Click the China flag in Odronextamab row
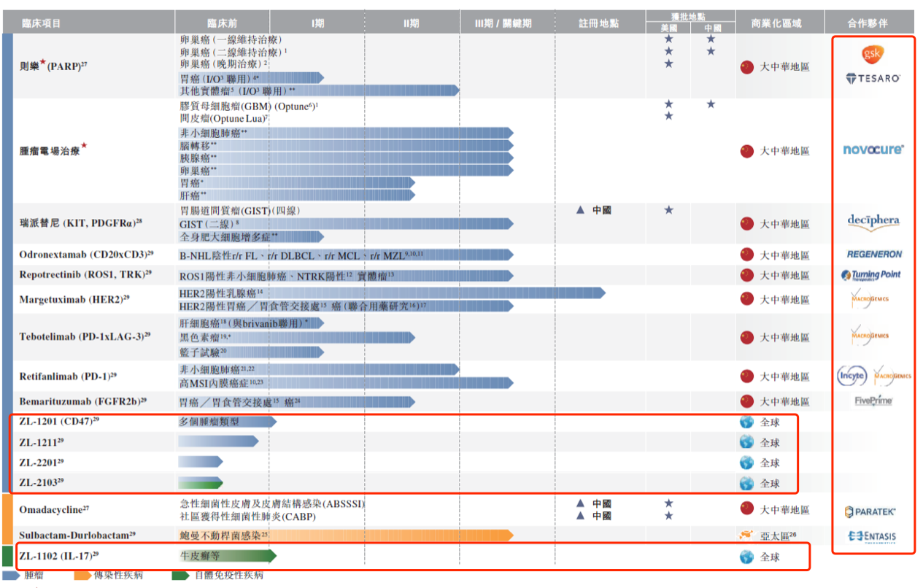This screenshot has width=923, height=588. pyautogui.click(x=746, y=255)
